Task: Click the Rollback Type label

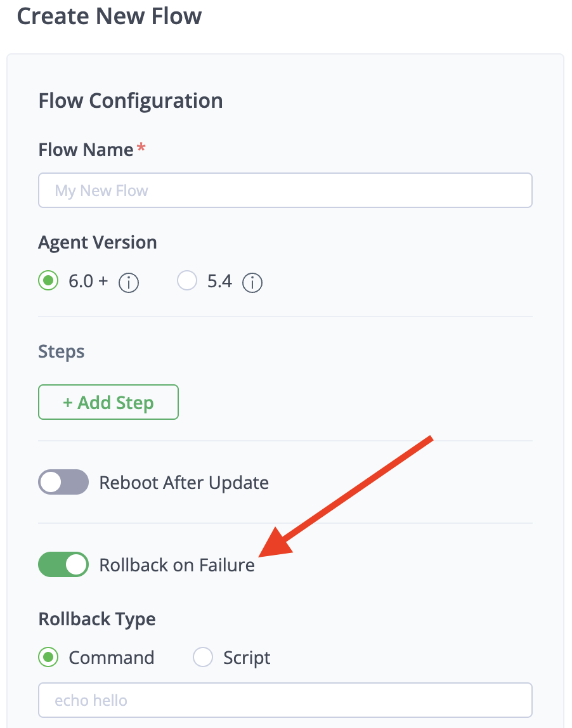Action: click(97, 619)
